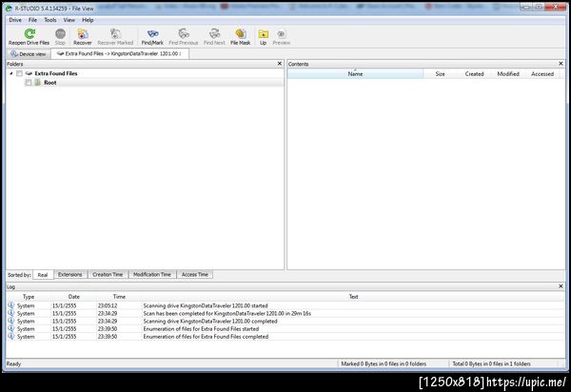Viewport: 571px width, 392px height.
Task: Click info icon of Scanning drive started log entry
Action: tap(10, 305)
